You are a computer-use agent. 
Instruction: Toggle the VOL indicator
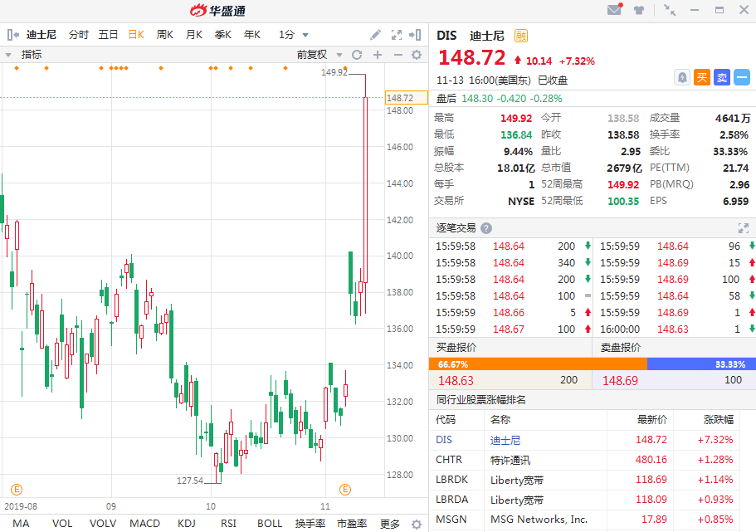tap(61, 524)
